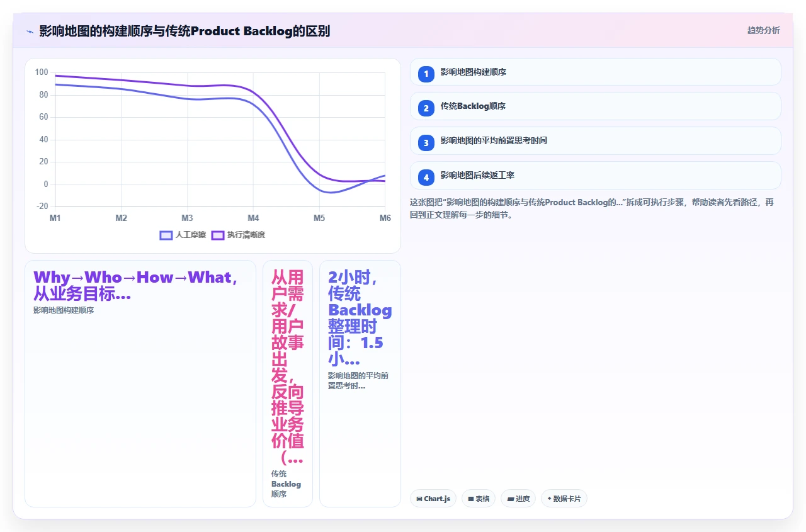Click the M5 axis label

[319, 218]
